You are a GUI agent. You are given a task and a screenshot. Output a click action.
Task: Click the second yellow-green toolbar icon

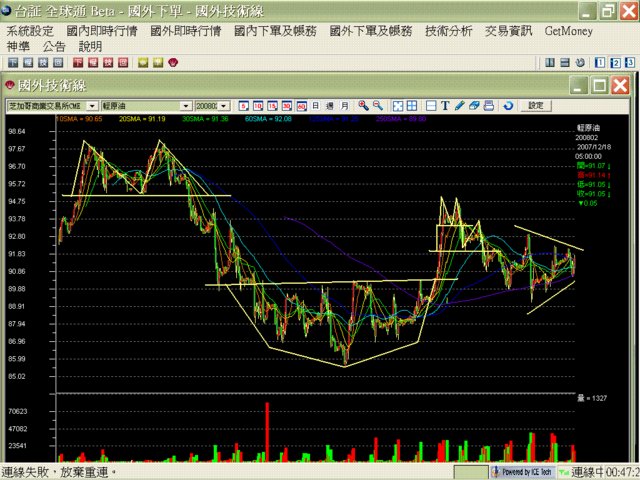[x=158, y=62]
